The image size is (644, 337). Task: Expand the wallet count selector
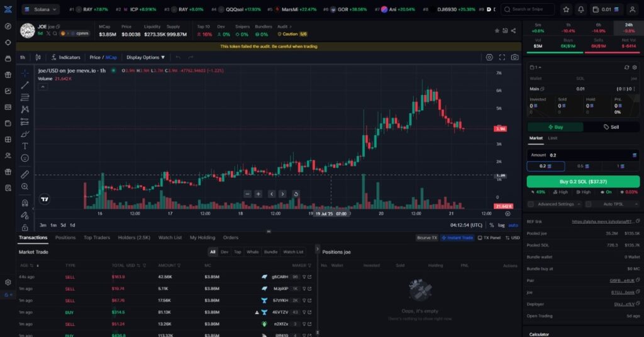pyautogui.click(x=536, y=67)
